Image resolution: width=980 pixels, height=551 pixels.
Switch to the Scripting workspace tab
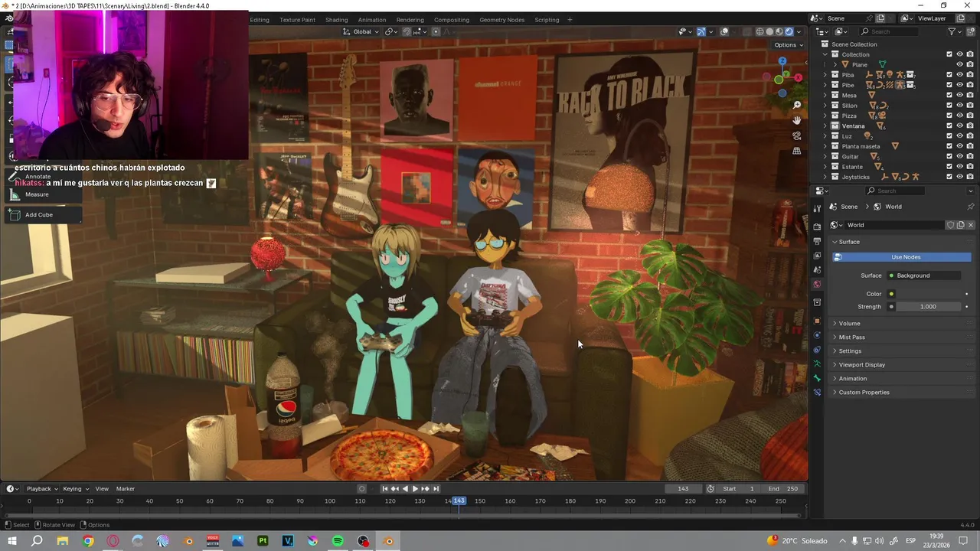(x=547, y=20)
